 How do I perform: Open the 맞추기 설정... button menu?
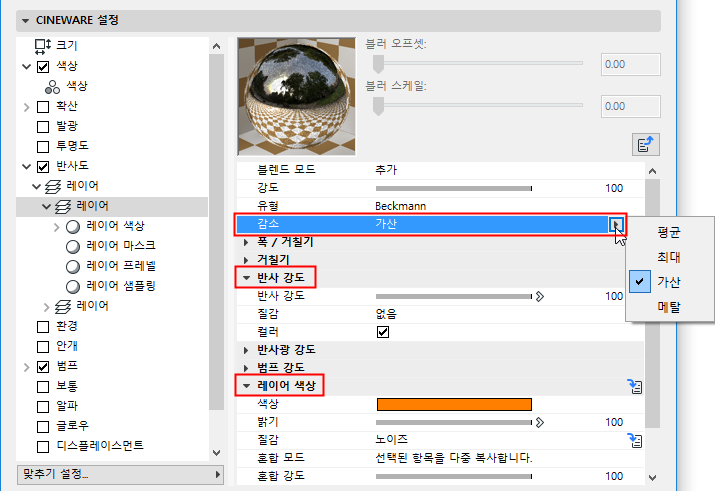pos(120,475)
